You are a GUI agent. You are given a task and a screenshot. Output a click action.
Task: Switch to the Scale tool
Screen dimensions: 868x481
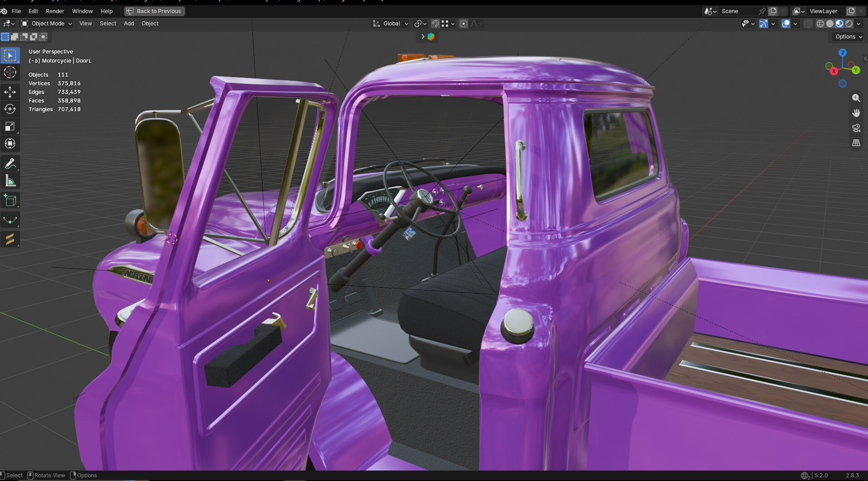10,126
